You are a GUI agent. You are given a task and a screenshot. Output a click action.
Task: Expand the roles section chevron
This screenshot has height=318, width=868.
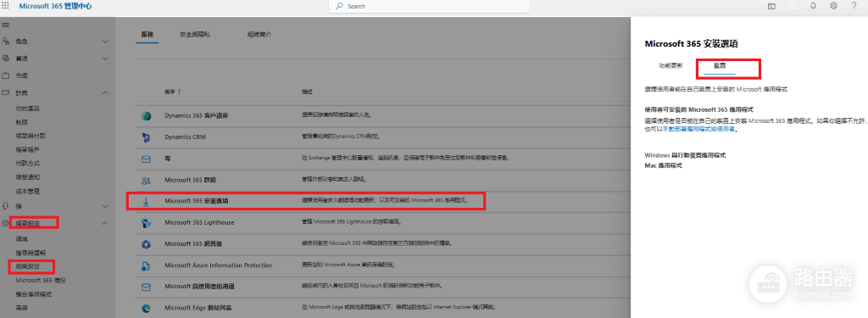[x=105, y=42]
